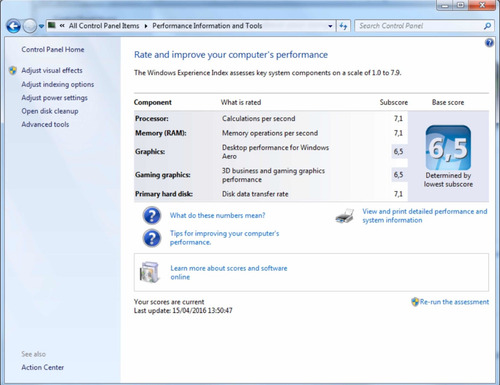Click Determined by lowest subscore caption
Image resolution: width=500 pixels, height=385 pixels.
pyautogui.click(x=448, y=180)
